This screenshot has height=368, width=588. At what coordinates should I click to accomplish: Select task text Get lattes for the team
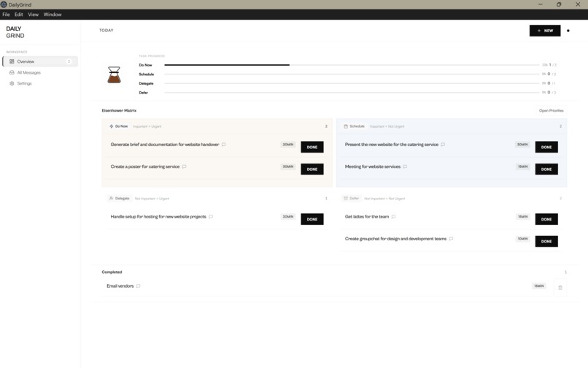coord(367,217)
